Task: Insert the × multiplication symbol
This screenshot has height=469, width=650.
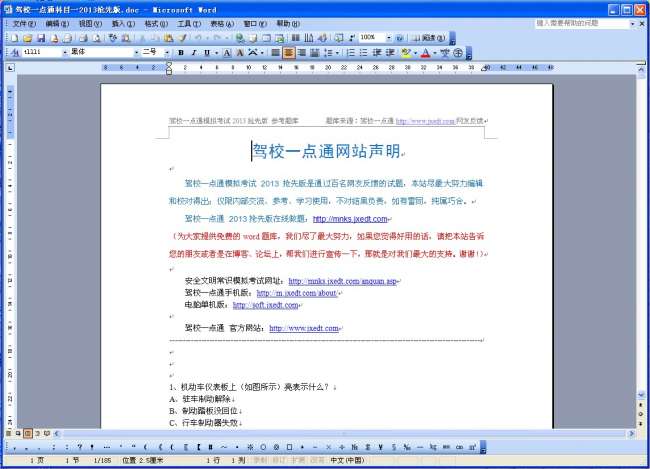Action: click(x=328, y=447)
